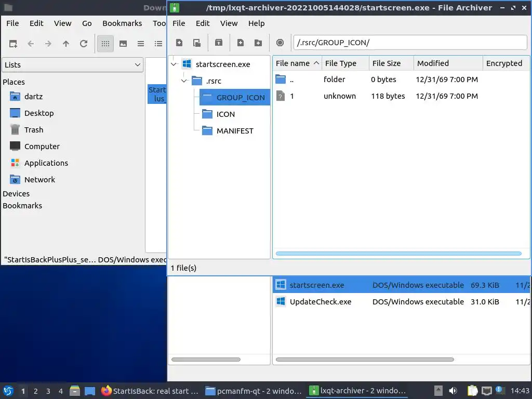Go forward in file manager
Screen dimensions: 532x399
click(x=48, y=44)
